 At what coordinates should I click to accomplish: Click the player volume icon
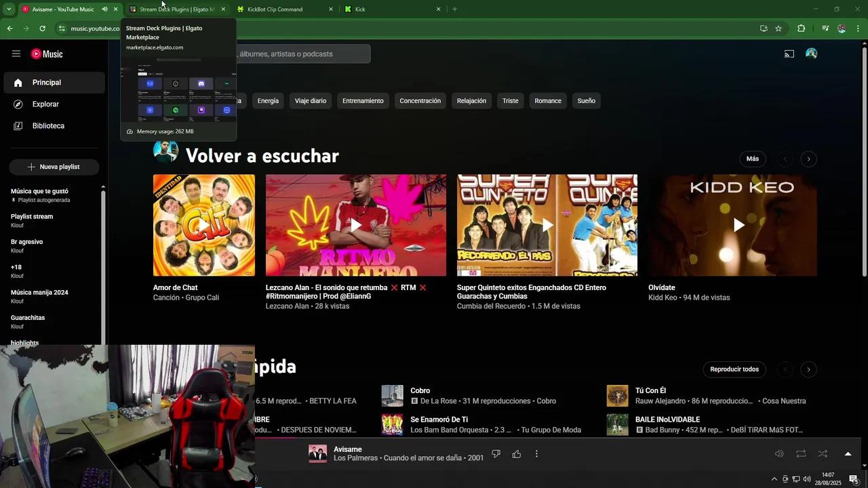779,454
